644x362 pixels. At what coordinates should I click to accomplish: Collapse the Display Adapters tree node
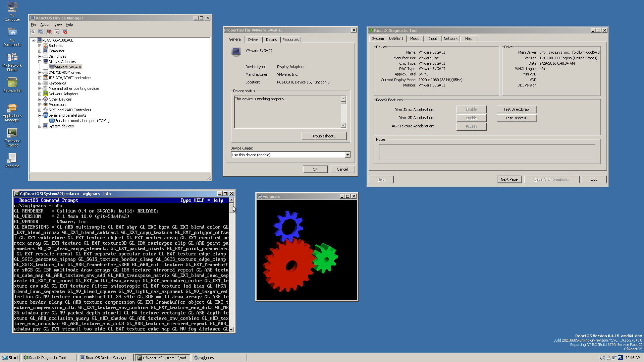40,62
